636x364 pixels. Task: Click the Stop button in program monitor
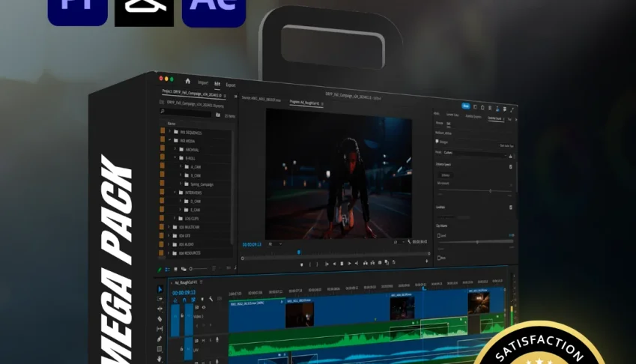point(342,264)
